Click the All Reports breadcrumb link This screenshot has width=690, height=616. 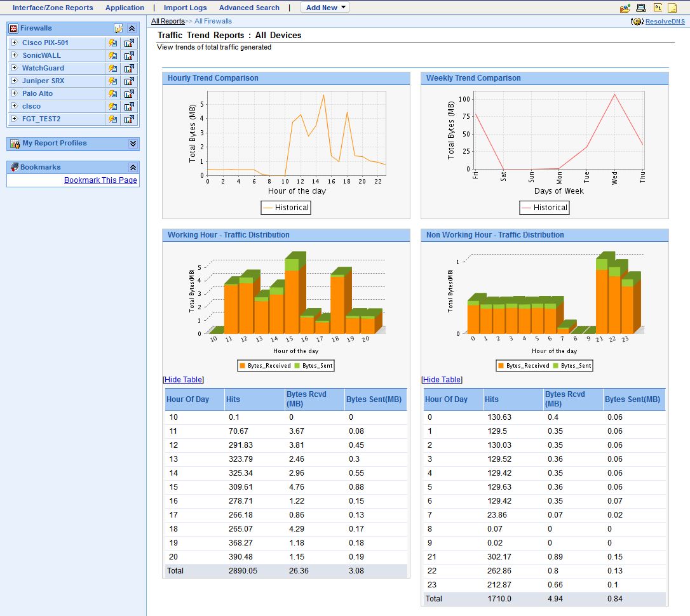[168, 22]
